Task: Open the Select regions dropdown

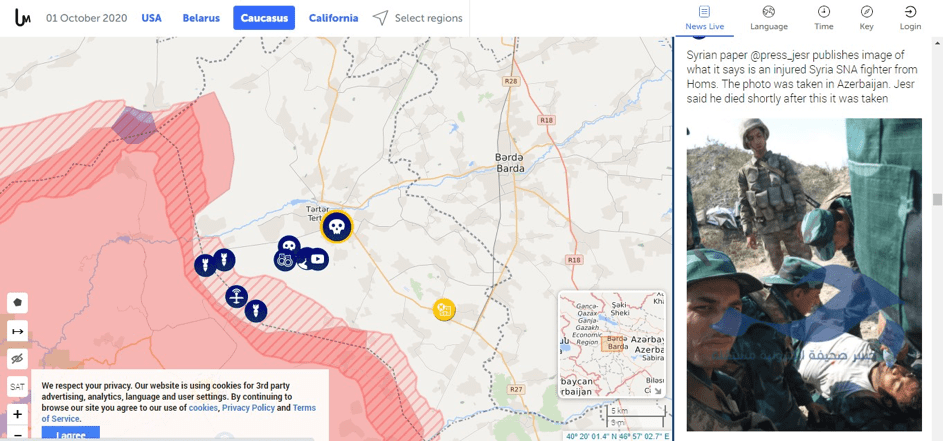Action: click(417, 18)
